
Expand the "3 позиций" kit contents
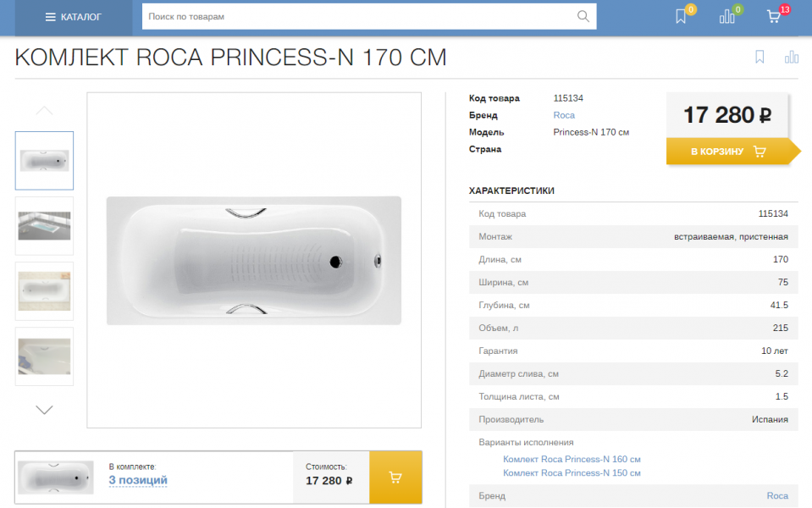138,480
